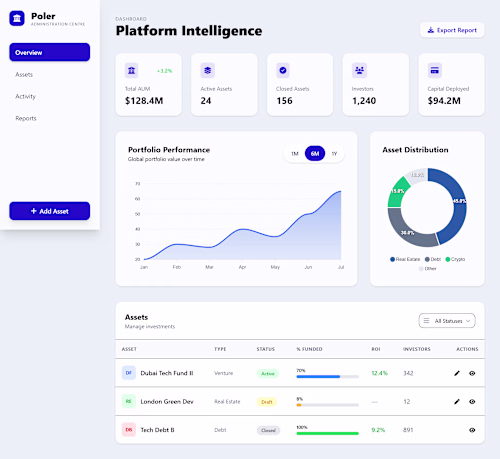
Task: Click the Tech Debt B name
Action: coord(157,430)
